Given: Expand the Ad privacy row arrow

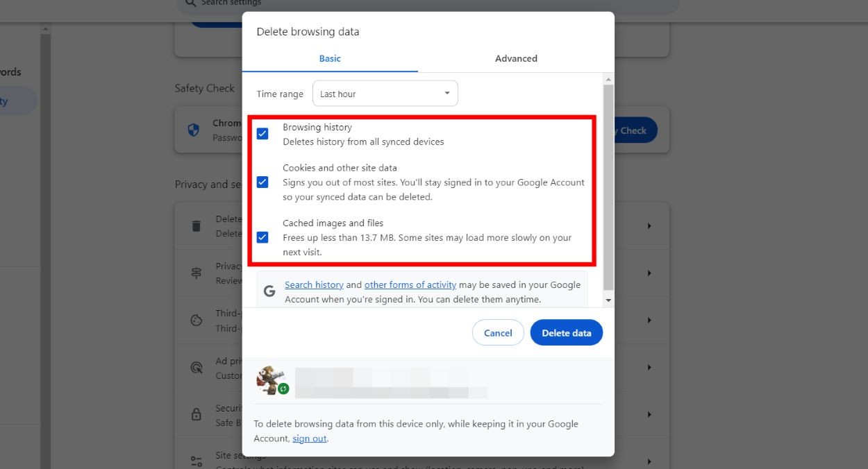Looking at the screenshot, I should tap(650, 368).
